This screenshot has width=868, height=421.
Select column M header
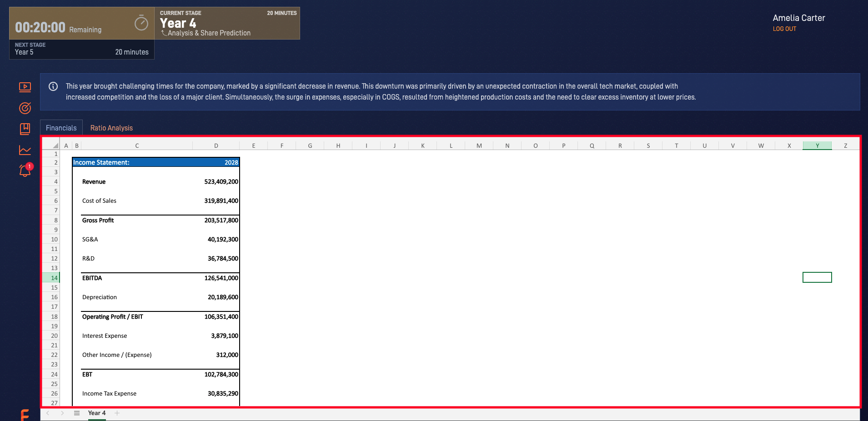tap(479, 145)
